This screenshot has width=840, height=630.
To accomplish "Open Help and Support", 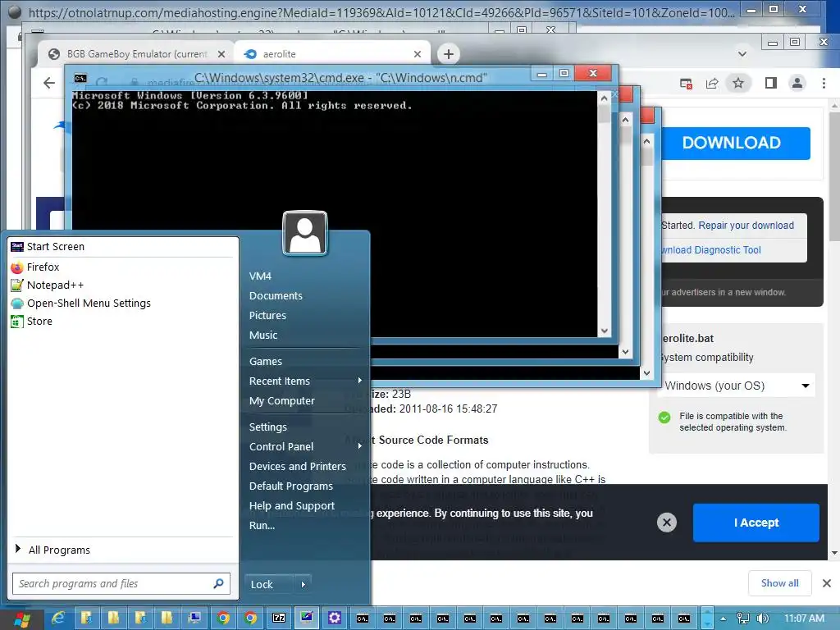I will (291, 505).
